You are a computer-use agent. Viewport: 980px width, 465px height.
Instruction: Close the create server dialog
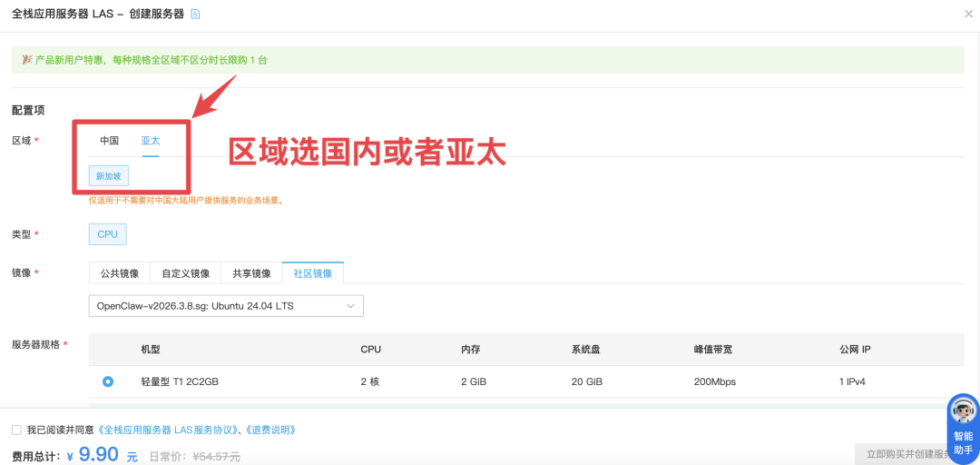tap(967, 14)
